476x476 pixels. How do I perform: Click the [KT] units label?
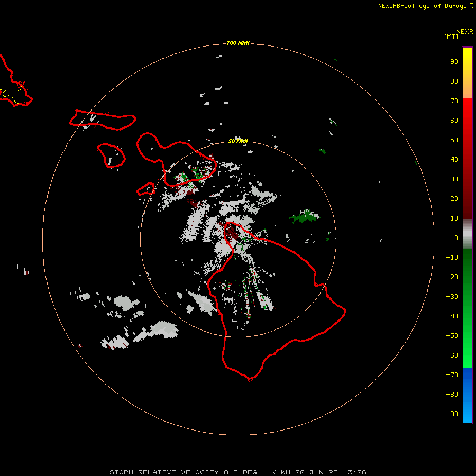coord(451,36)
